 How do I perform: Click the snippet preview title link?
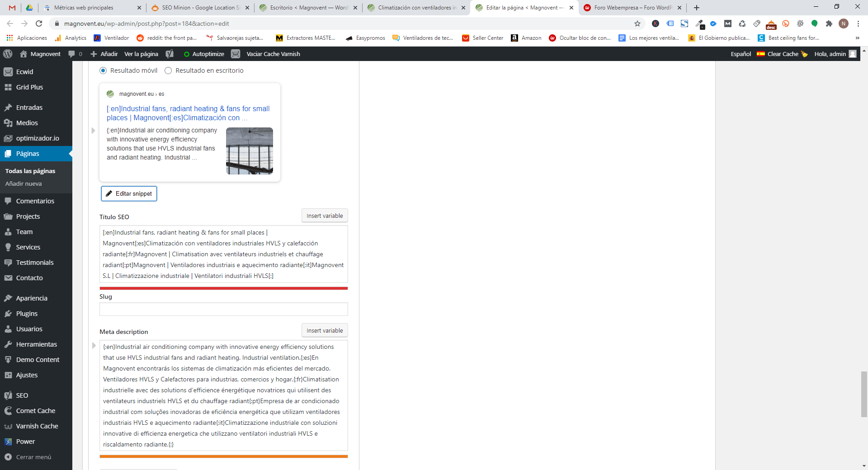point(188,113)
